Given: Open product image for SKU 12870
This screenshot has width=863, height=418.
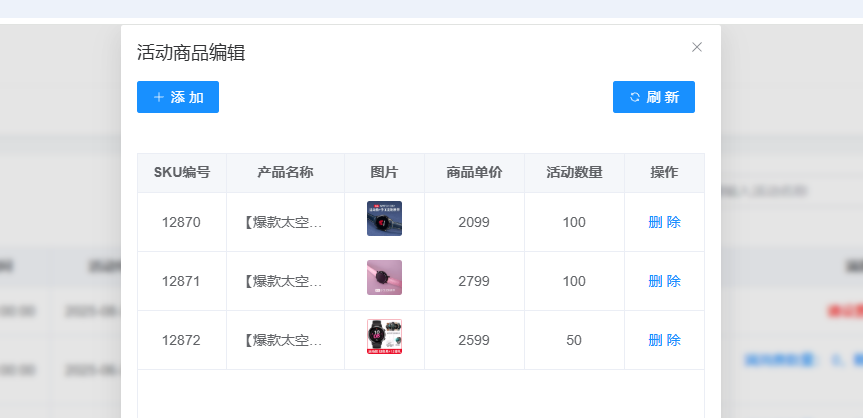Looking at the screenshot, I should tap(384, 219).
